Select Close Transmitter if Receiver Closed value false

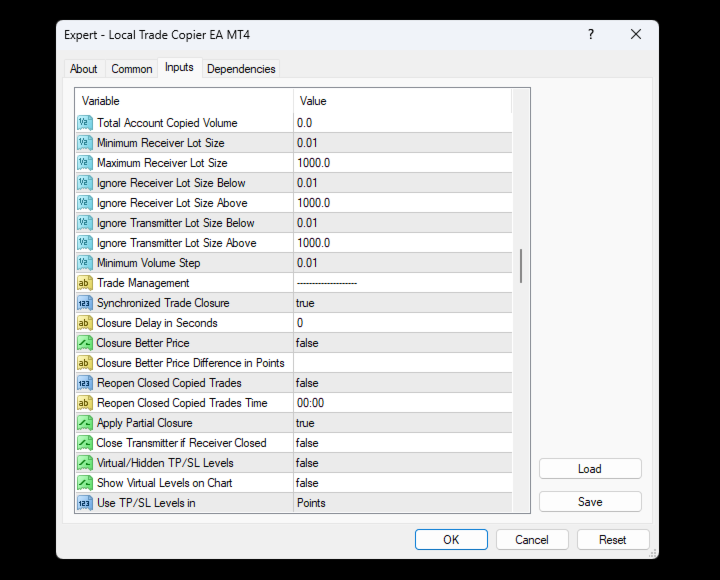(x=403, y=443)
